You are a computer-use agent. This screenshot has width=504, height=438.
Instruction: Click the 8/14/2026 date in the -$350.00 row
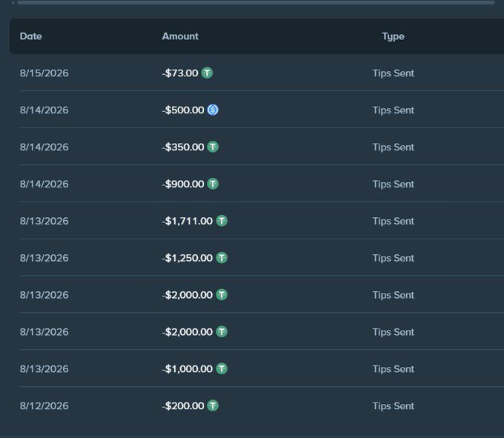click(x=44, y=147)
